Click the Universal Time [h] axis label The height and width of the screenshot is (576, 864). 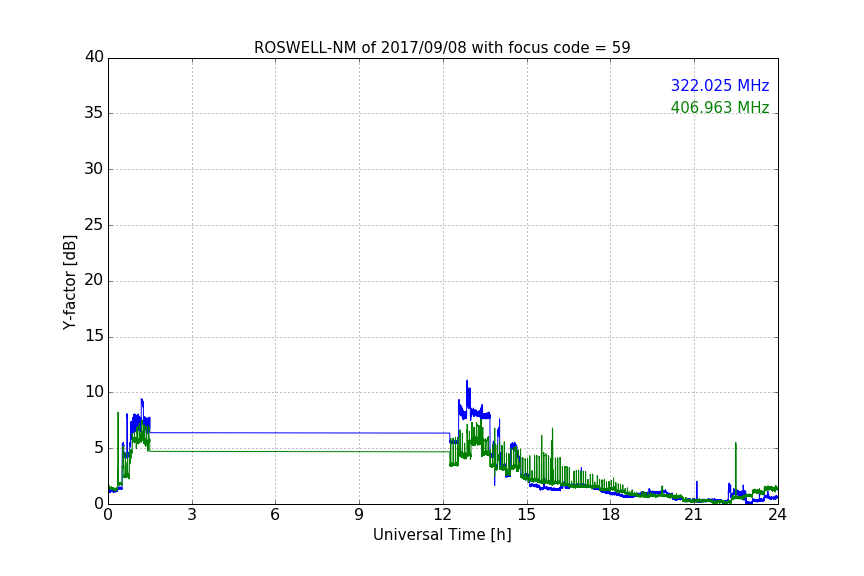(x=442, y=535)
